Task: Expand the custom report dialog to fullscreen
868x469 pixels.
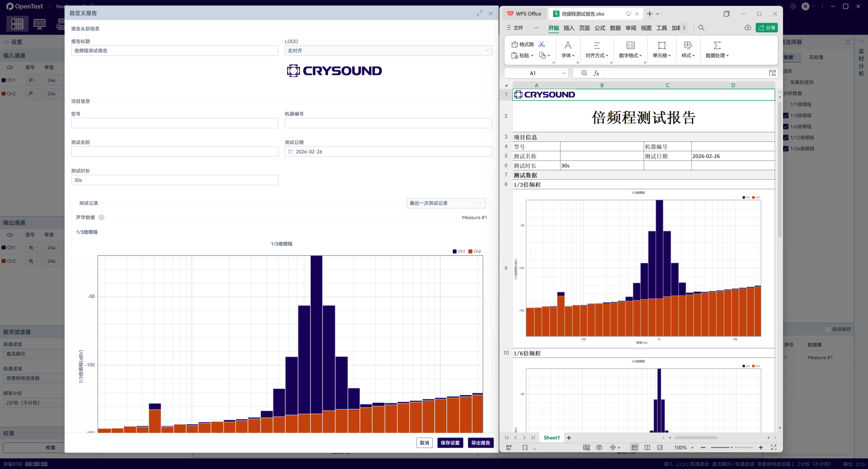Action: tap(479, 13)
